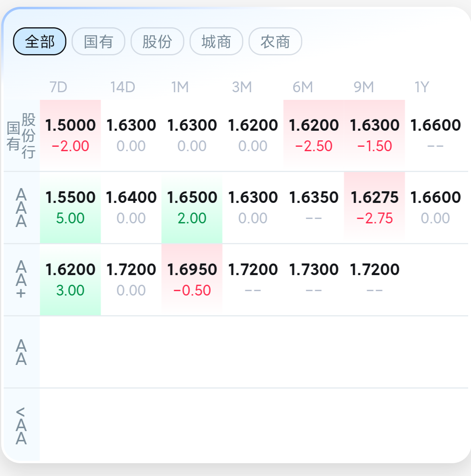Click the 14D column header
This screenshot has width=471, height=476.
(x=122, y=87)
